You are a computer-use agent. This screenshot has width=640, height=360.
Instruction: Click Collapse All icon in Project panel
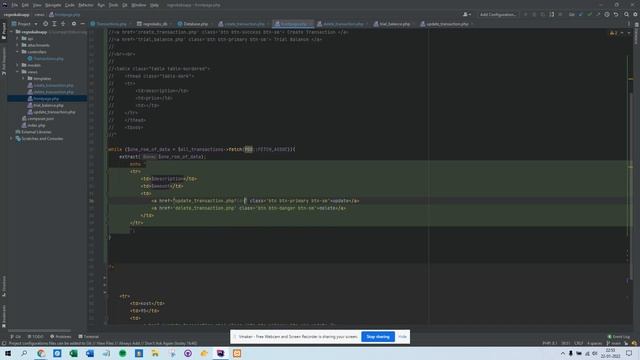[x=63, y=24]
